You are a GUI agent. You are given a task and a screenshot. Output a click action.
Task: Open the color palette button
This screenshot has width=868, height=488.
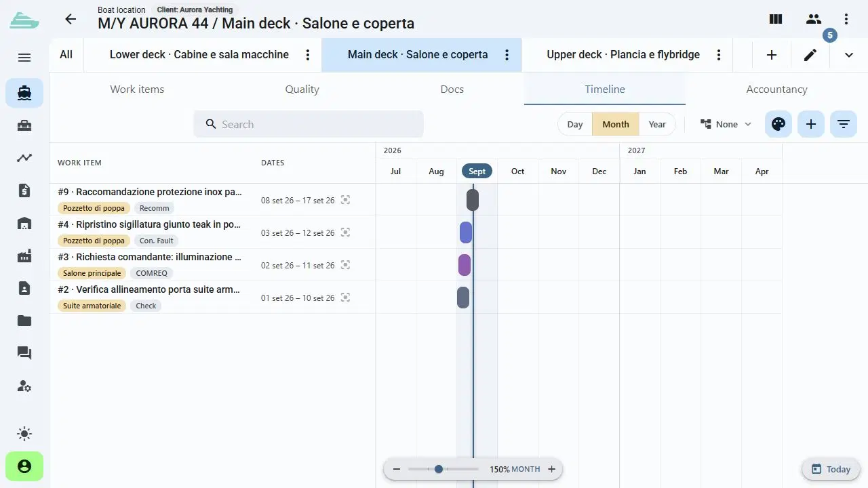778,124
